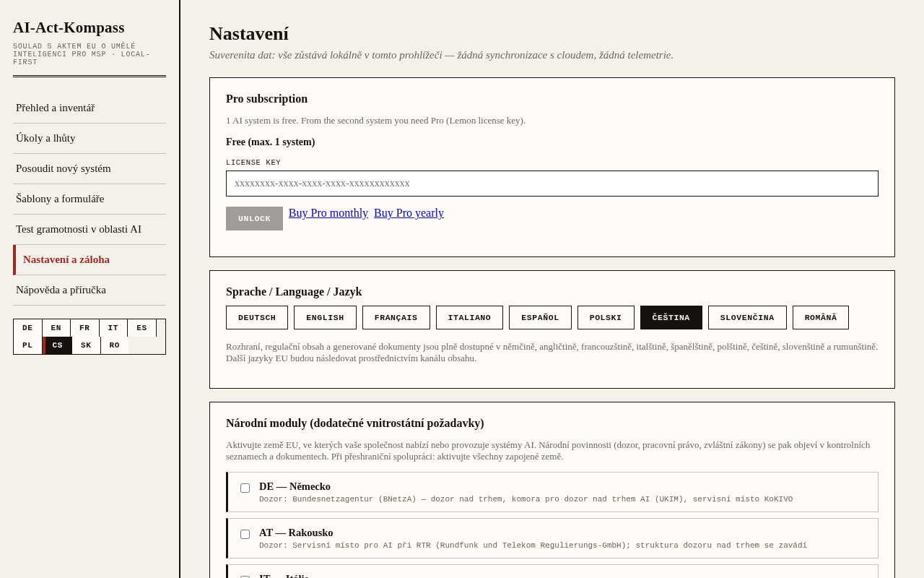Open Nápověda a příručka

coord(90,290)
